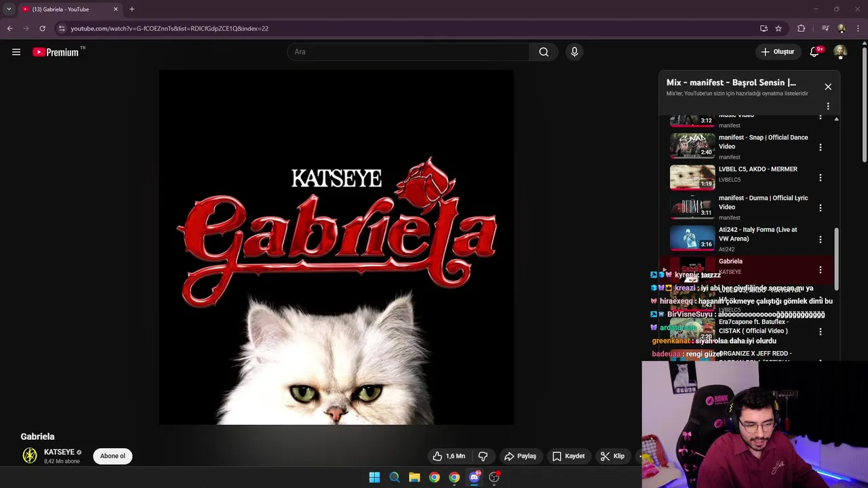The width and height of the screenshot is (868, 488).
Task: Open options for Gabriela playlist entry
Action: pos(821,270)
